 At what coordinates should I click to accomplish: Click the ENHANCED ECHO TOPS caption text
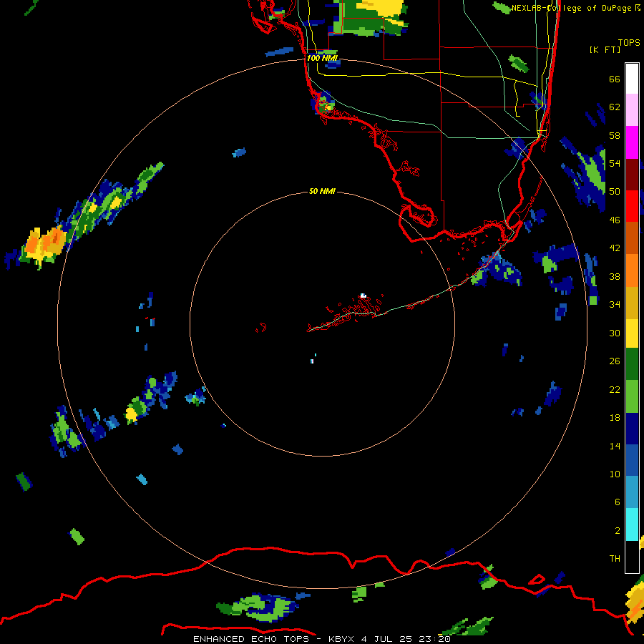coord(251,639)
